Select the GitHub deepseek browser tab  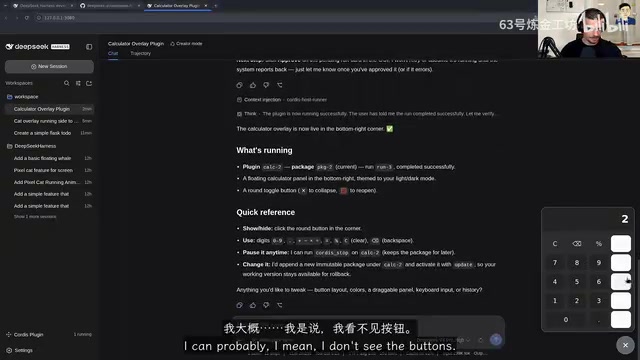[x=110, y=6]
